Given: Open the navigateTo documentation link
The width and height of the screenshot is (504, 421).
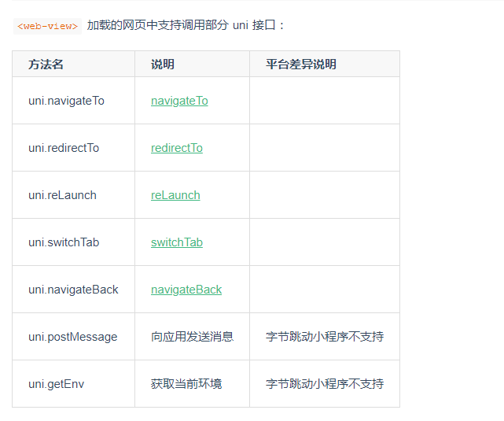Looking at the screenshot, I should [x=179, y=101].
